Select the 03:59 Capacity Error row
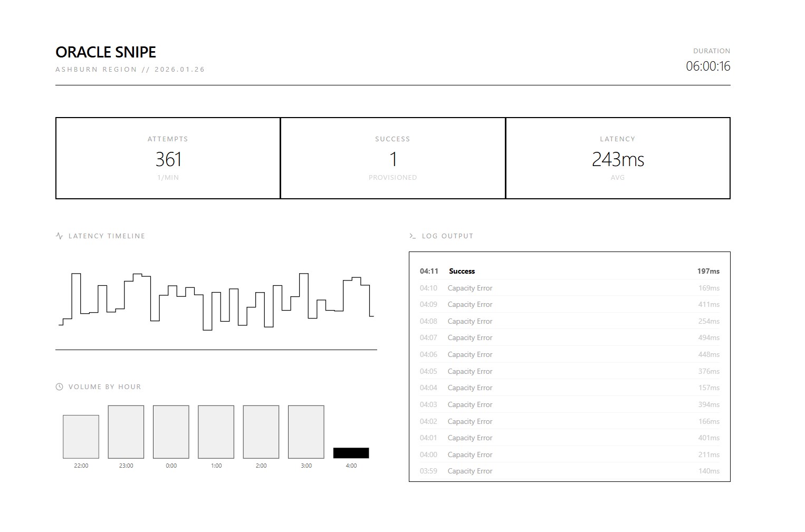The image size is (805, 532). pyautogui.click(x=569, y=471)
